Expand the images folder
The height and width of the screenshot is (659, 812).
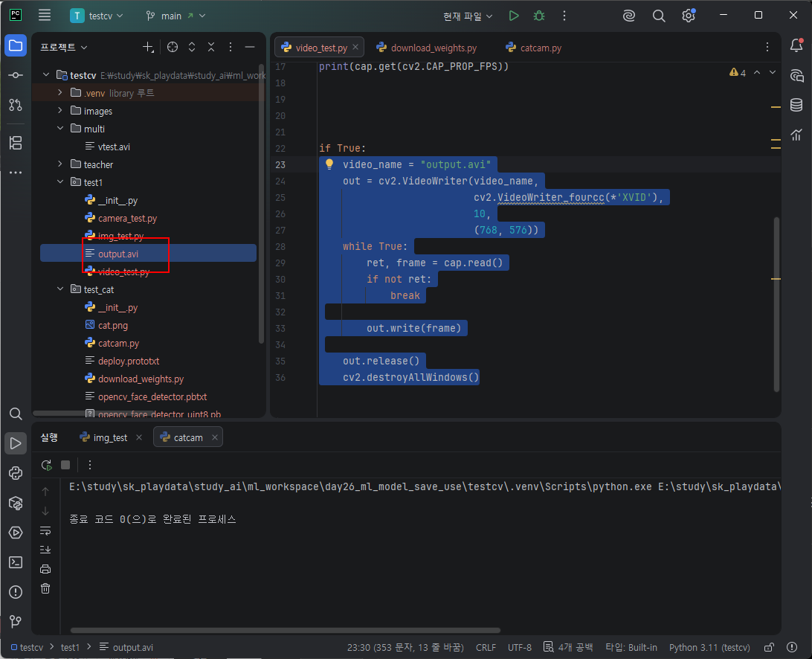coord(60,110)
